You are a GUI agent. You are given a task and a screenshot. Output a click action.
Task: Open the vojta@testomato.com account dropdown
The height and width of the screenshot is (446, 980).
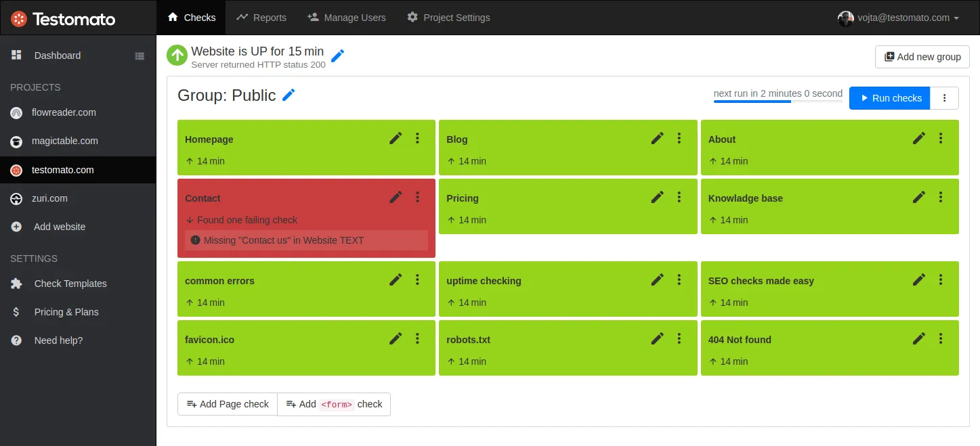pyautogui.click(x=899, y=18)
